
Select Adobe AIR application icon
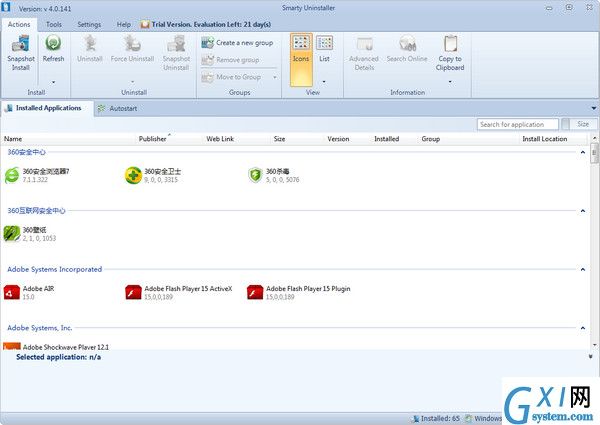[12, 293]
